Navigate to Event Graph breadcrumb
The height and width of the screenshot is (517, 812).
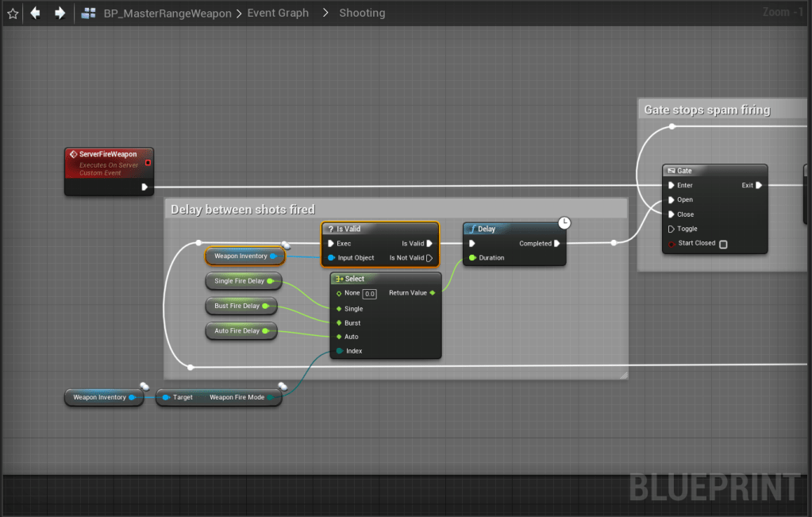tap(278, 13)
